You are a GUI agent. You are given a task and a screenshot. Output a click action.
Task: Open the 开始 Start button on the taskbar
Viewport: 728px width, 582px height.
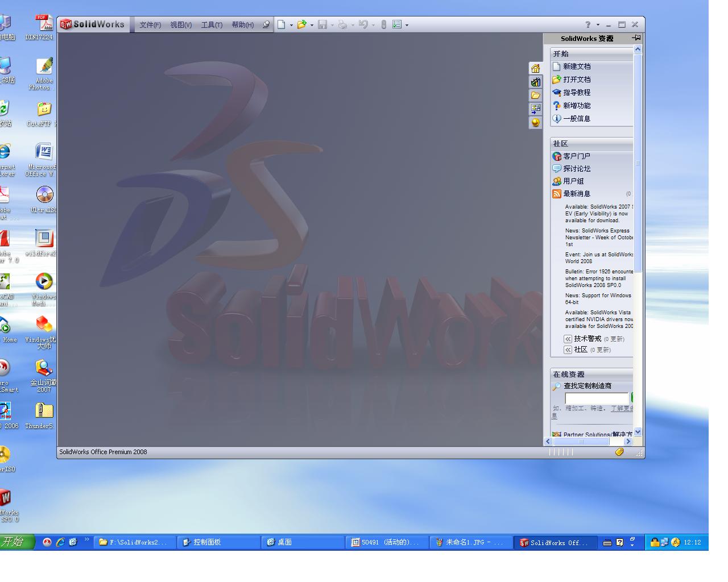pos(17,542)
